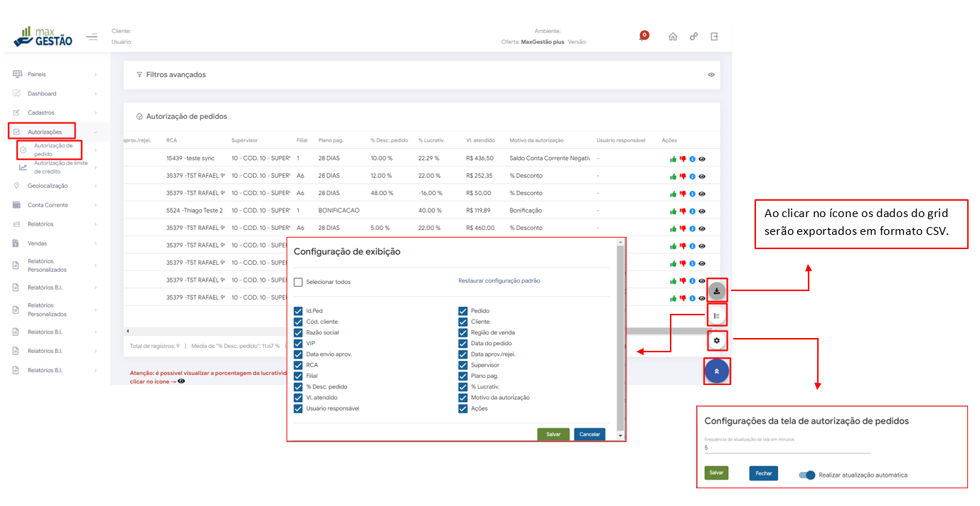Open the screen settings gear icon
This screenshot has width=980, height=506.
(x=717, y=341)
